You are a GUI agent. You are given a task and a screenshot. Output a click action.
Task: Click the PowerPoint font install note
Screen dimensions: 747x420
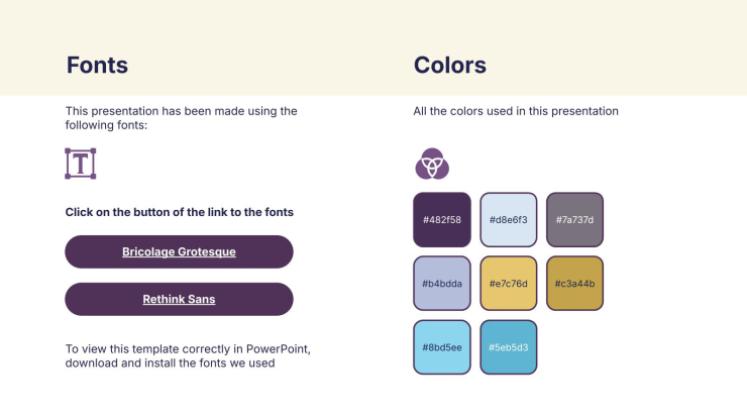188,356
